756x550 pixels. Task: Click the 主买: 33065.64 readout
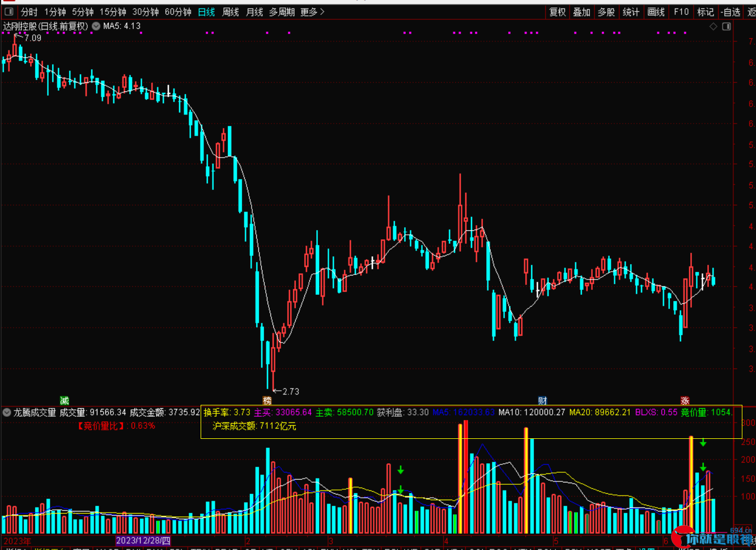click(x=283, y=412)
